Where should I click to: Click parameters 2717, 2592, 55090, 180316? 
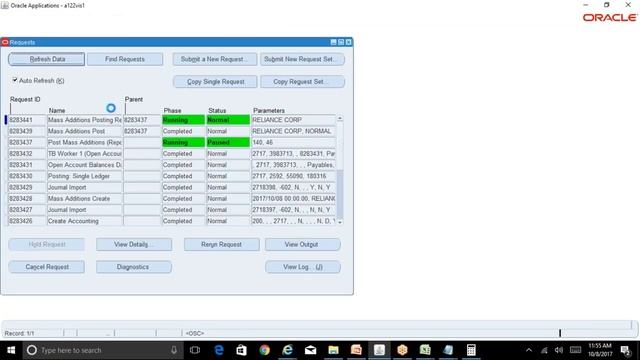[x=293, y=176]
